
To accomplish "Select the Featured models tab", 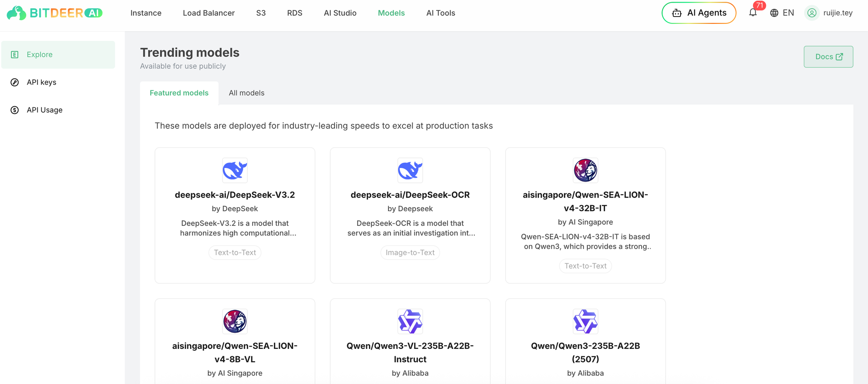I will 179,93.
